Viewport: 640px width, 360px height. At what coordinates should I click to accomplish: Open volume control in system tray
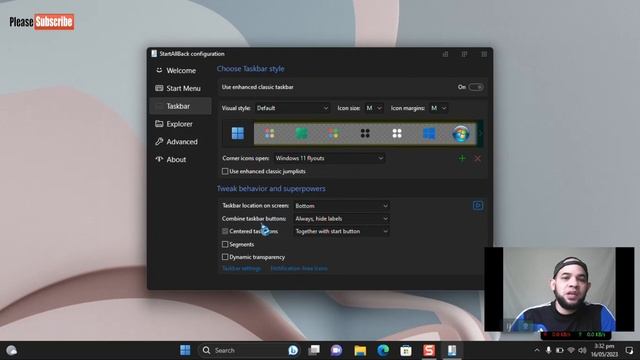click(x=582, y=350)
